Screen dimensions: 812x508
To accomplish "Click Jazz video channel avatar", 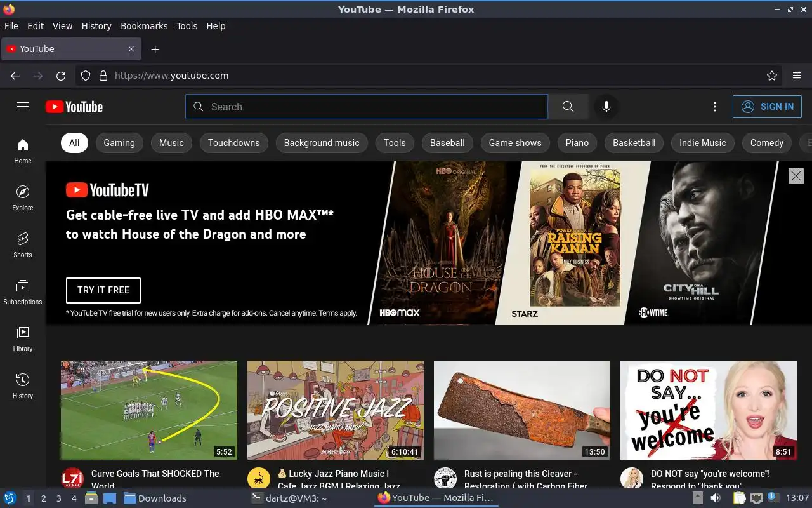I will (259, 479).
